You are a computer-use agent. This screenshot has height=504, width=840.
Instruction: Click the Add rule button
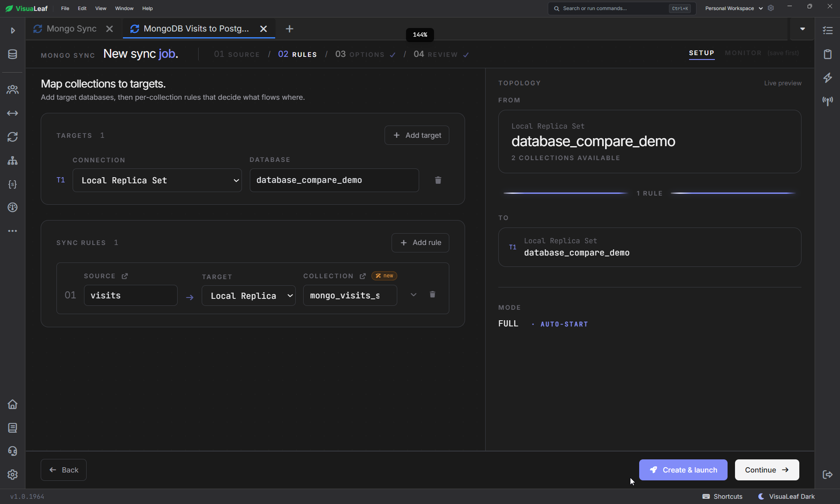click(x=420, y=243)
